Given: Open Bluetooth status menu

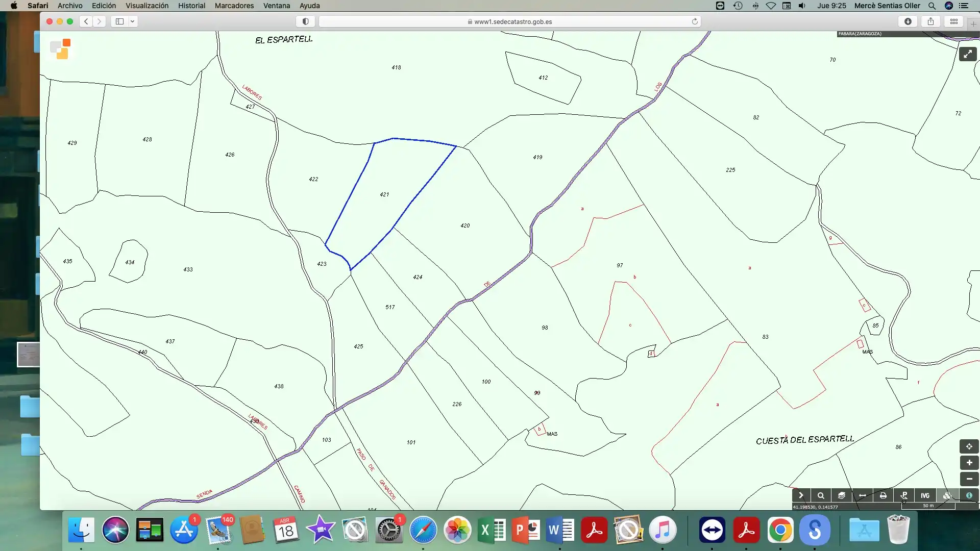Looking at the screenshot, I should pyautogui.click(x=755, y=6).
